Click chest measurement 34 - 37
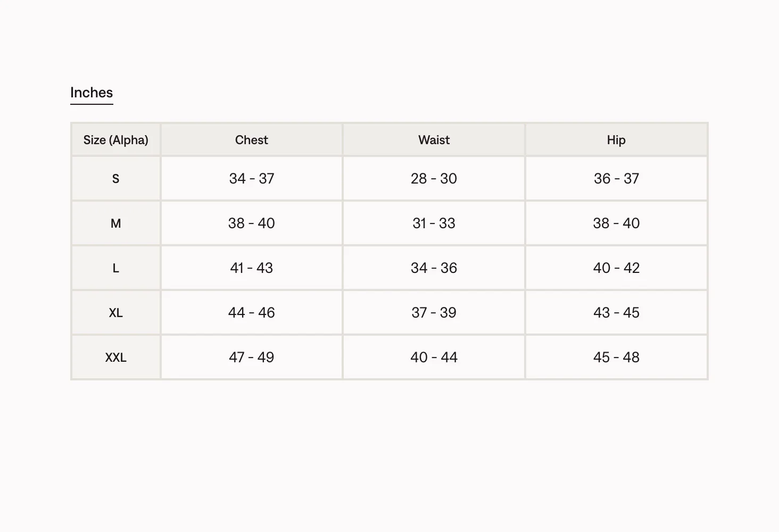This screenshot has height=532, width=779. pyautogui.click(x=252, y=178)
